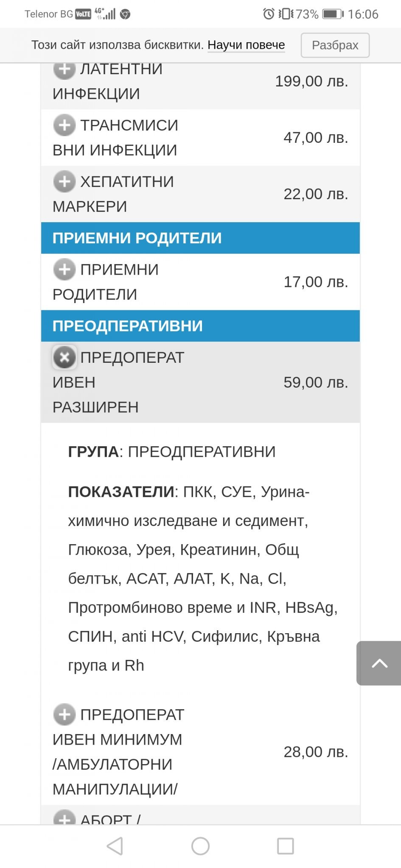The width and height of the screenshot is (401, 868).
Task: Collapse ПРЕДОПЕРАТИВЕН РАЗШИРЕН with X icon
Action: pos(64,357)
